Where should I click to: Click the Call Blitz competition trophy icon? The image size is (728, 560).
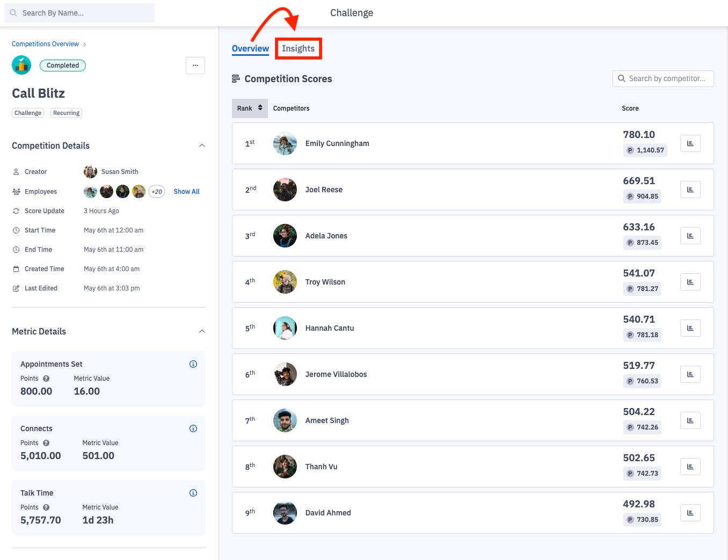click(x=21, y=65)
